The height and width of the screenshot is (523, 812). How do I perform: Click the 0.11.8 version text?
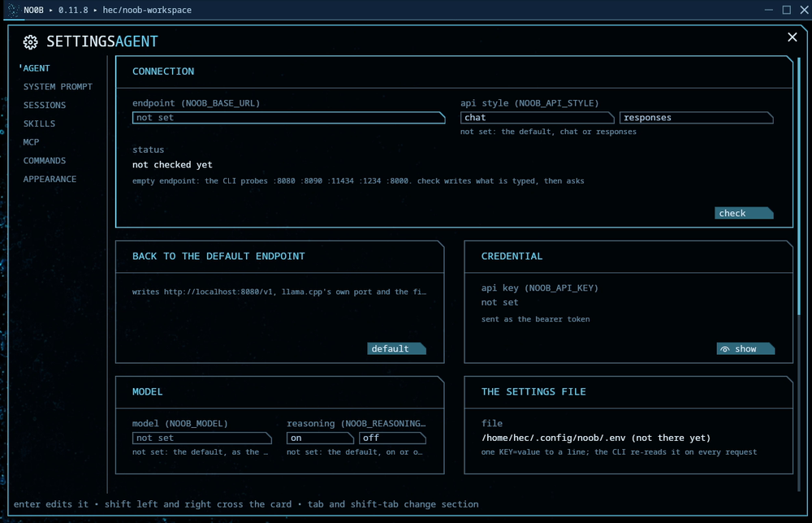[73, 10]
